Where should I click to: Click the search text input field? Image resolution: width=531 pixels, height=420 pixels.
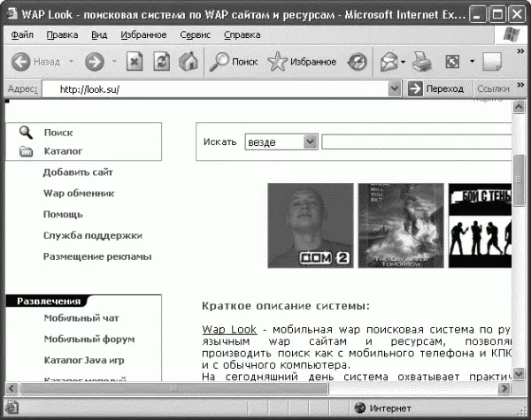click(x=416, y=142)
